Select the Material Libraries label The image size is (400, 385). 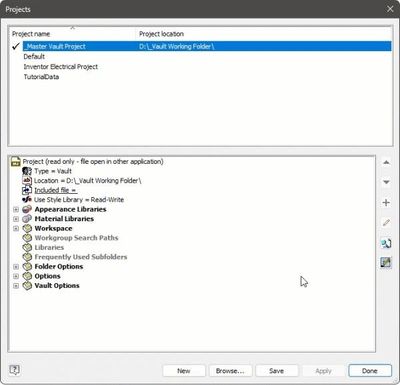point(64,219)
